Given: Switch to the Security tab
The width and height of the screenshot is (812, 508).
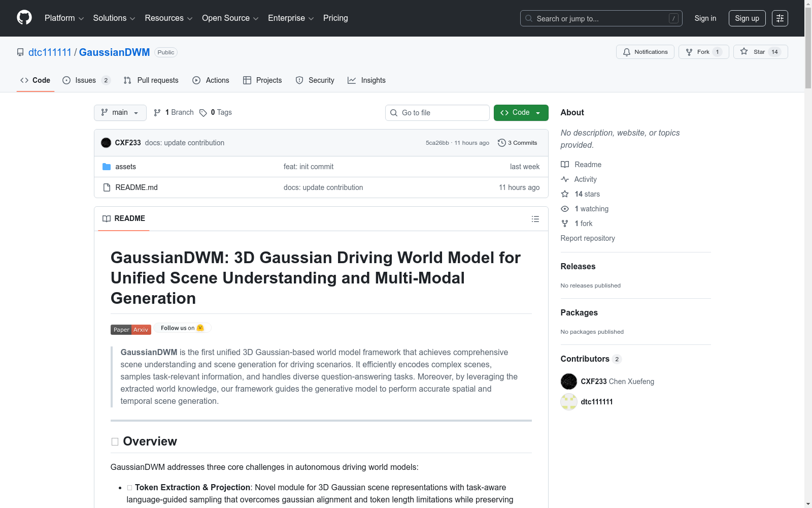Looking at the screenshot, I should [x=315, y=80].
